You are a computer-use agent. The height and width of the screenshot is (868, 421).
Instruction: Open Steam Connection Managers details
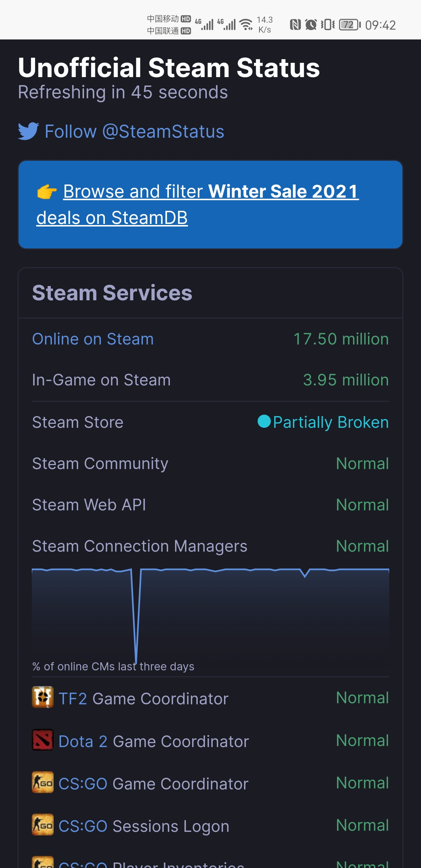click(x=139, y=546)
